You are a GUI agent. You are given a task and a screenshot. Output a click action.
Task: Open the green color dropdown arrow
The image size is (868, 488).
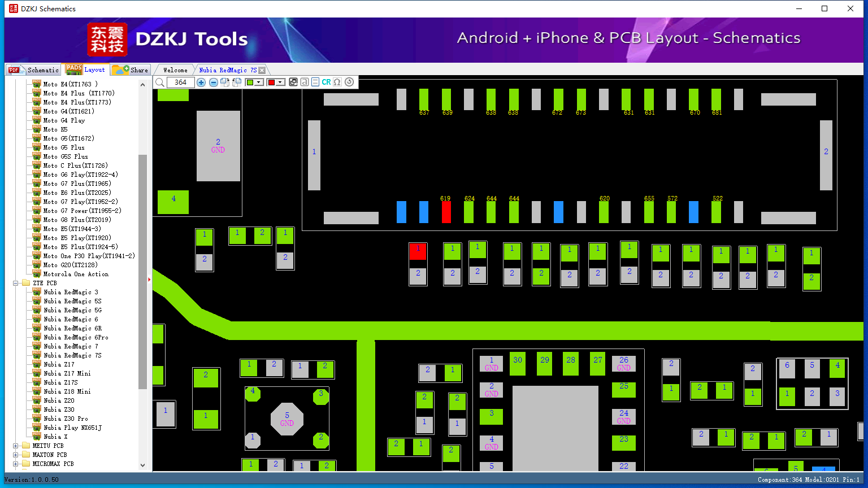pos(259,82)
